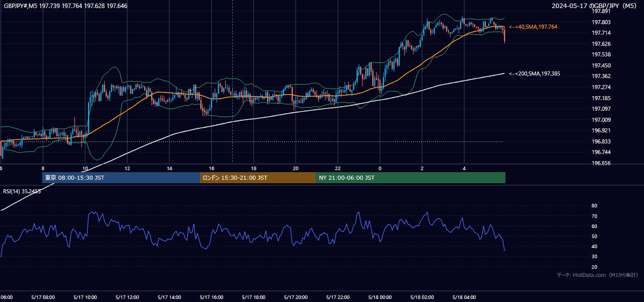This screenshot has width=644, height=302.
Task: Click the 197.803 price axis label
Action: tap(601, 22)
